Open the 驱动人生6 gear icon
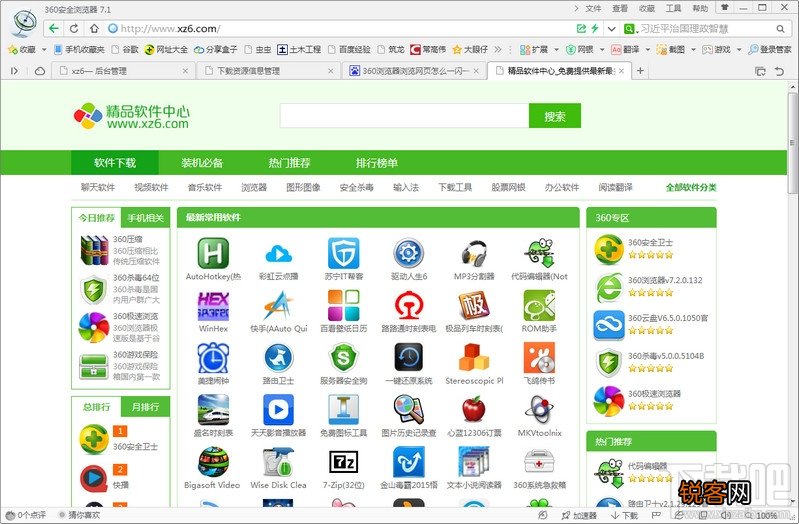 [409, 253]
